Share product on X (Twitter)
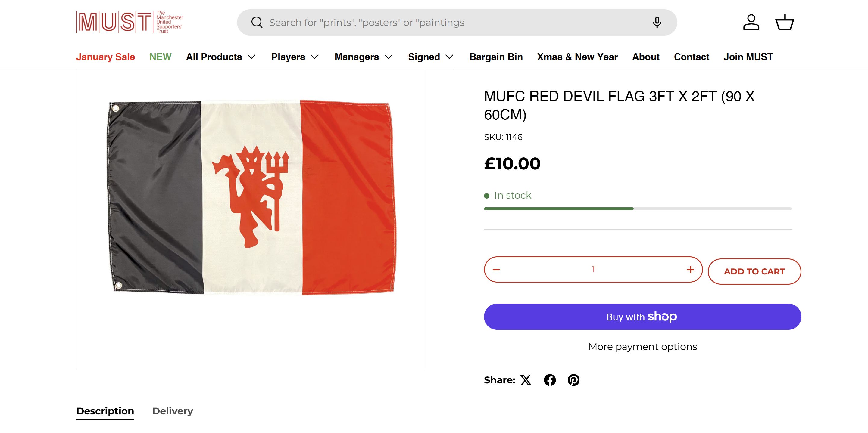The width and height of the screenshot is (868, 433). [526, 380]
